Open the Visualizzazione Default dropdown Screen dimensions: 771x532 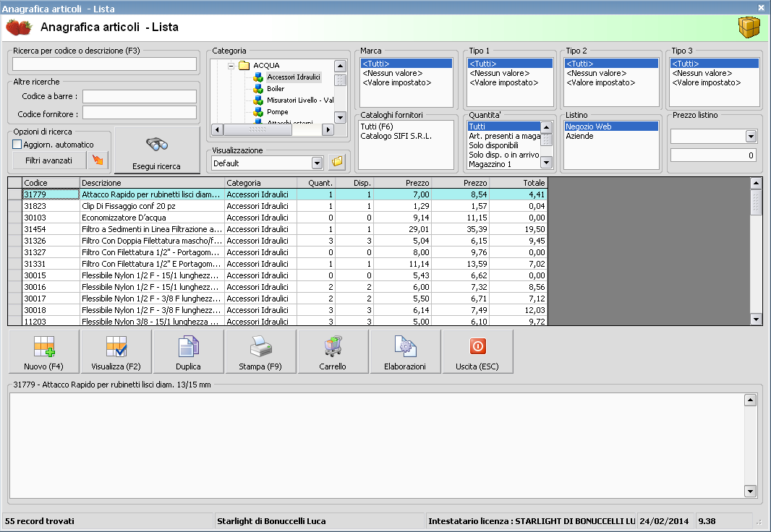tap(316, 163)
